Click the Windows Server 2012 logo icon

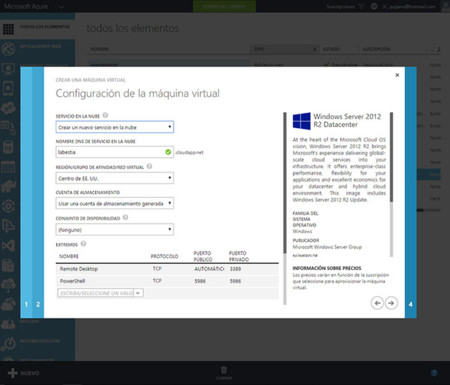(302, 121)
